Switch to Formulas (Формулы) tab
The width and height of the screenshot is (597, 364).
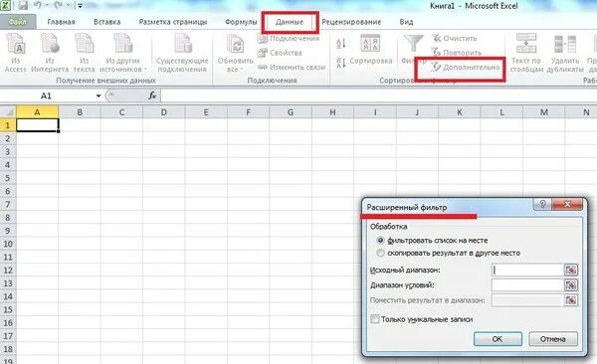tap(241, 22)
